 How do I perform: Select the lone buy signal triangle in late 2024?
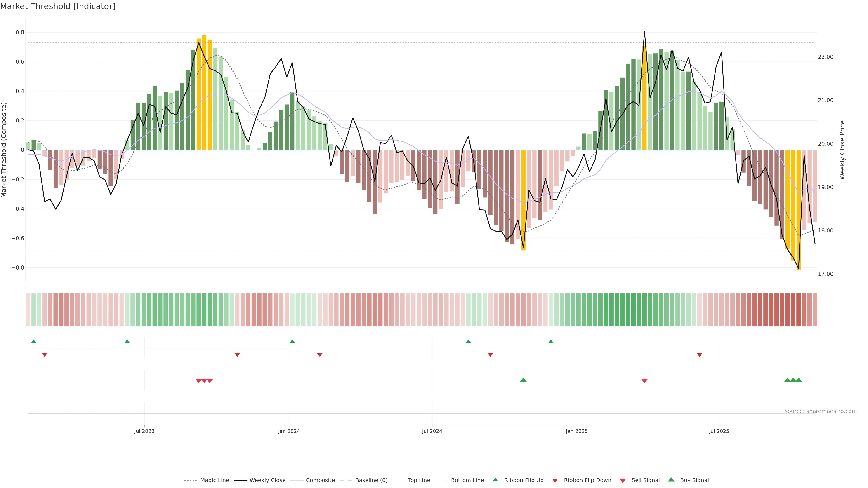coord(523,380)
